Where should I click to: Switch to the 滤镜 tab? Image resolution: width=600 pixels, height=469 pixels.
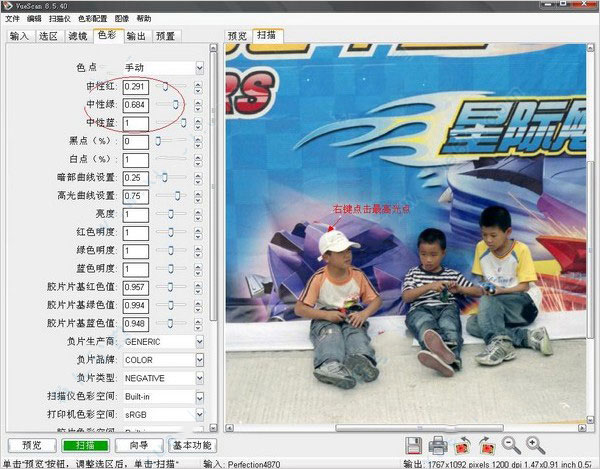[x=78, y=36]
